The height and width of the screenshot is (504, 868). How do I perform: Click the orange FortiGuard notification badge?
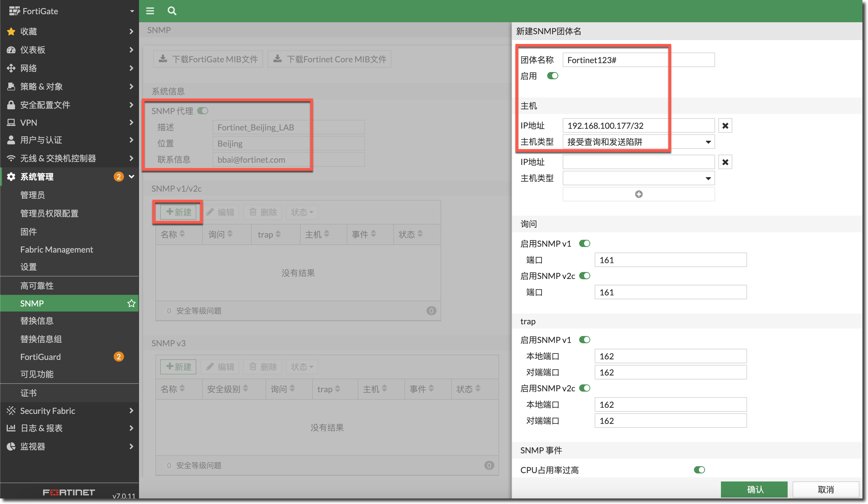(x=118, y=357)
